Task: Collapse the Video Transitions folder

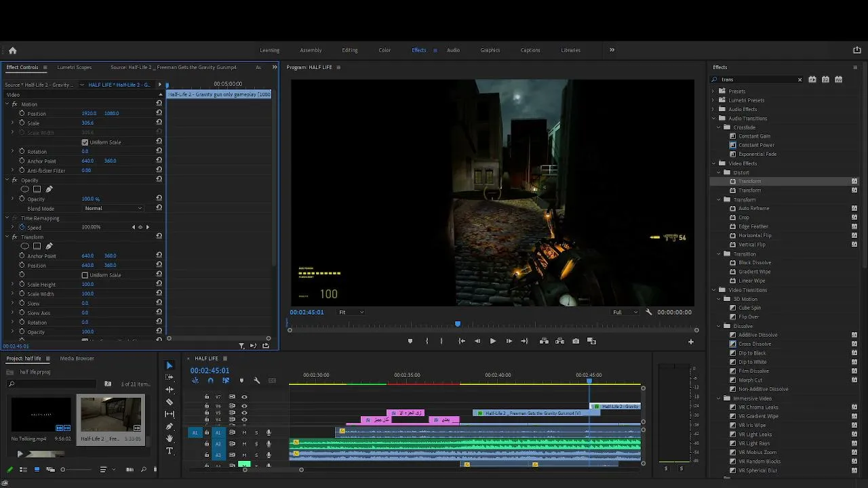Action: (x=713, y=290)
